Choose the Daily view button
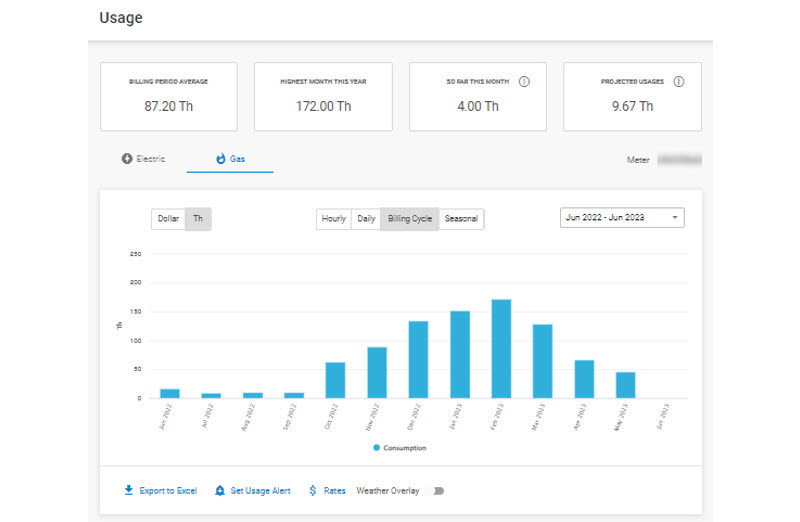The image size is (800, 522). point(366,219)
